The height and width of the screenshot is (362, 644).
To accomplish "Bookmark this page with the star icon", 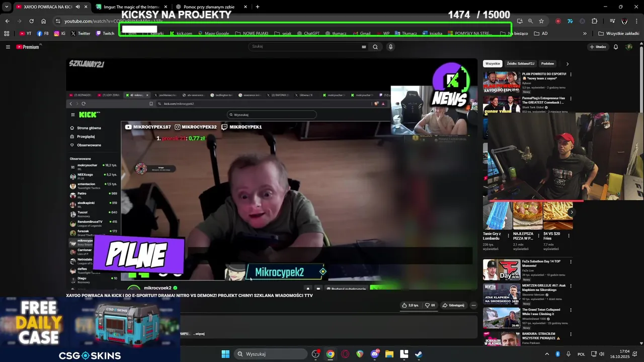I will 541,21.
